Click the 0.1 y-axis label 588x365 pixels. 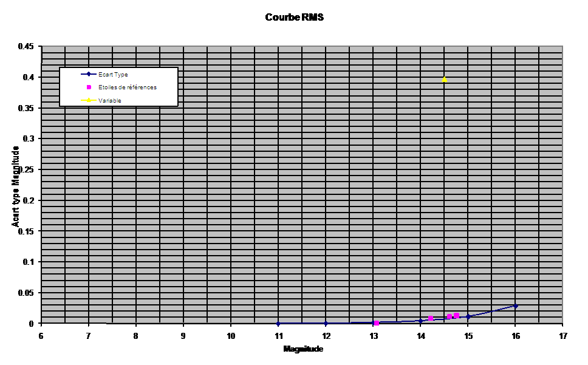(28, 262)
